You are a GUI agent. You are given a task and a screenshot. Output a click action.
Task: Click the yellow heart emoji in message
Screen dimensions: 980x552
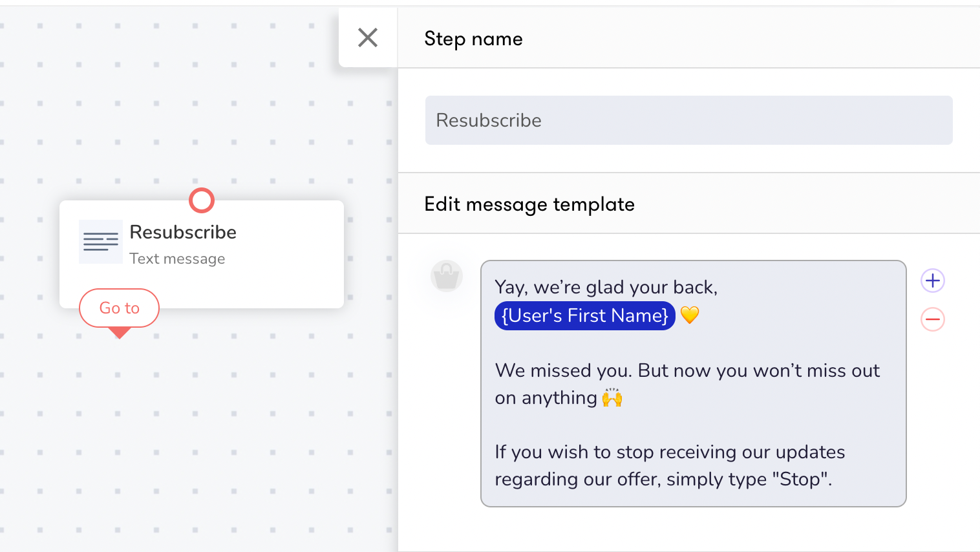[690, 315]
